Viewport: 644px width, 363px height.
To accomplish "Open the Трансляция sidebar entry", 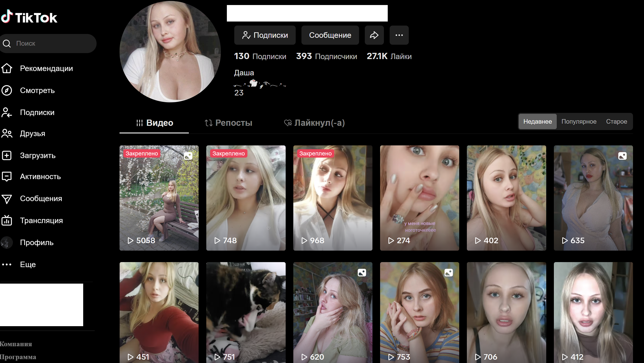I will pos(42,220).
